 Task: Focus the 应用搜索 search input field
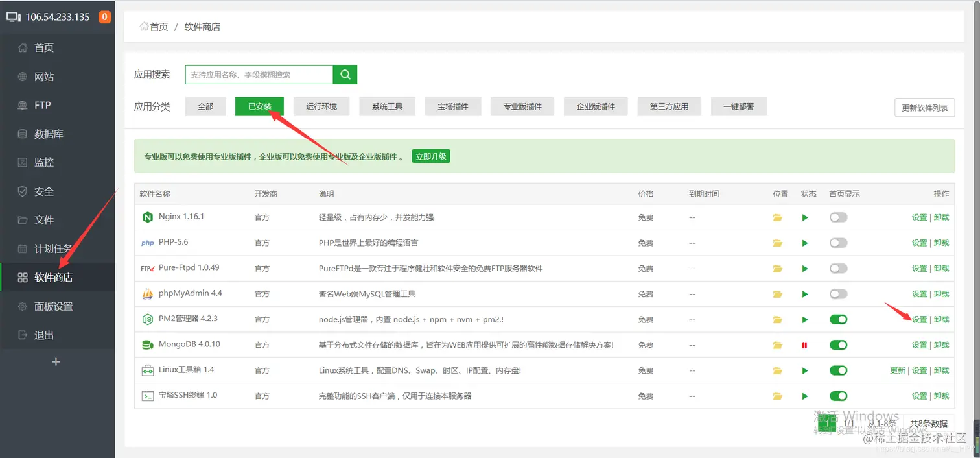(259, 75)
